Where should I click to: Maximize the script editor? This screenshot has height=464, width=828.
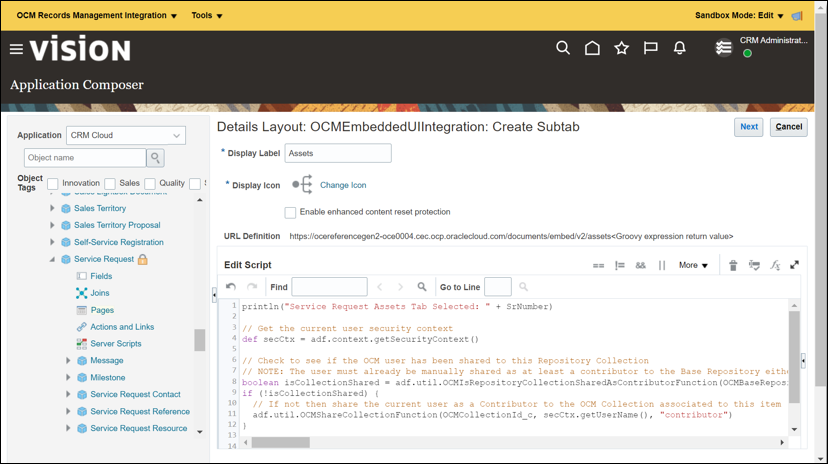tap(794, 265)
